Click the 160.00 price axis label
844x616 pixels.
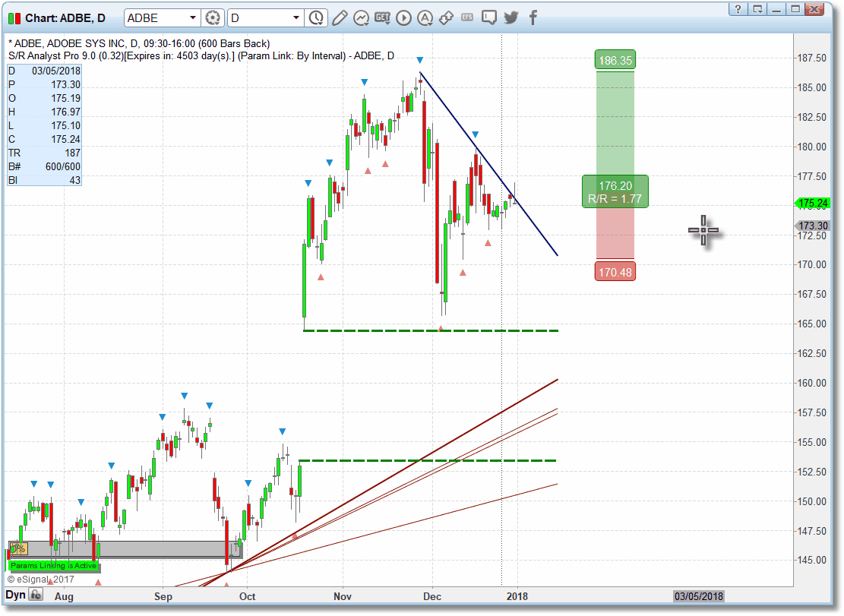811,383
